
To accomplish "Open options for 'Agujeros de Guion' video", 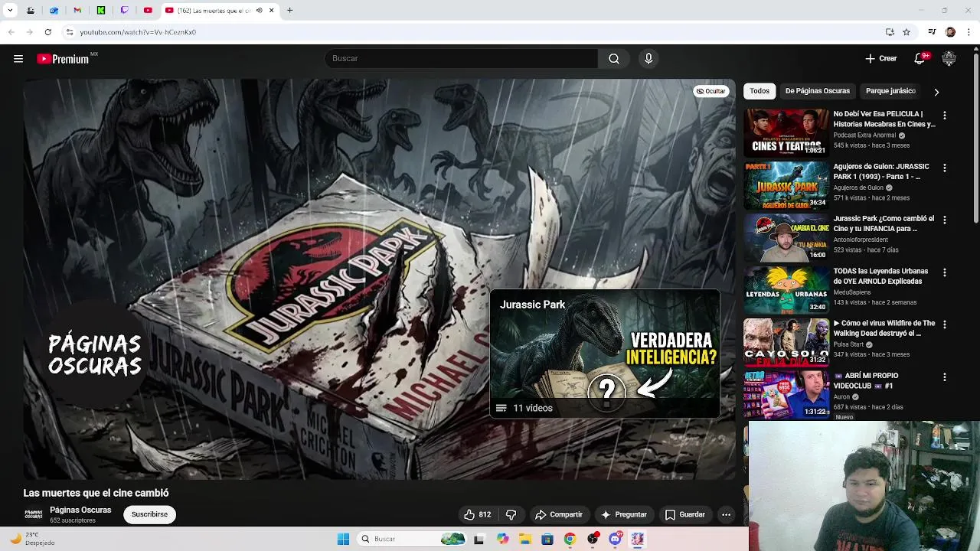I will tap(944, 168).
